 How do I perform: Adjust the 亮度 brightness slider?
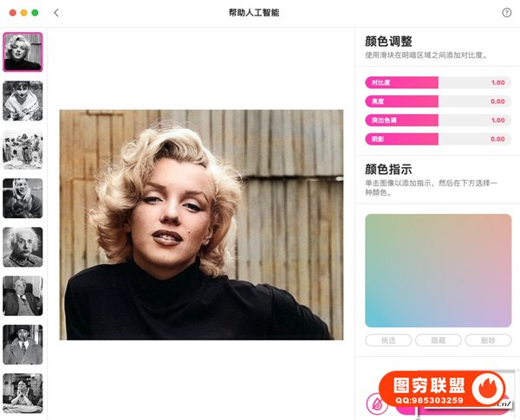(x=438, y=101)
